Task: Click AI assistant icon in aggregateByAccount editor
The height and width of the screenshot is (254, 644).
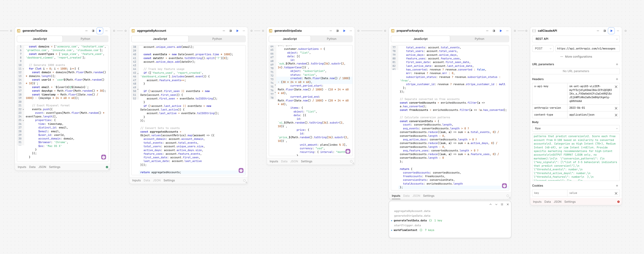Action: 241,170
